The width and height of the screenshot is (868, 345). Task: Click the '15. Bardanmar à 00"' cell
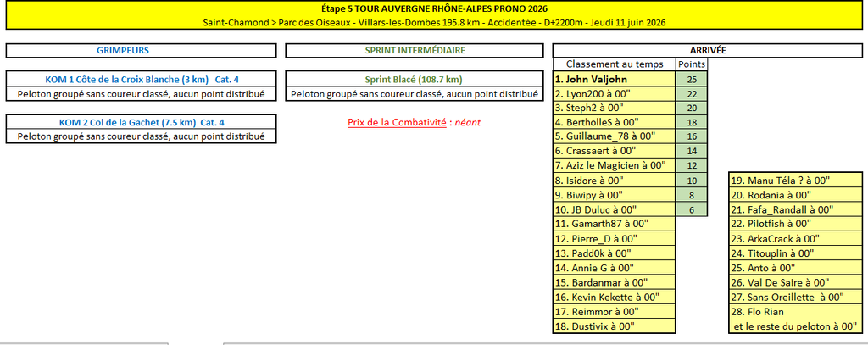(x=615, y=282)
